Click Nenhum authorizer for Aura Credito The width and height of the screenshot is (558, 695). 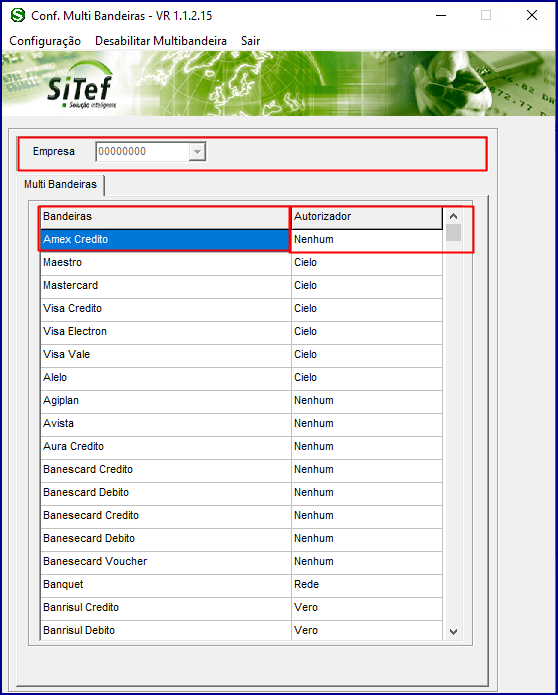(367, 447)
